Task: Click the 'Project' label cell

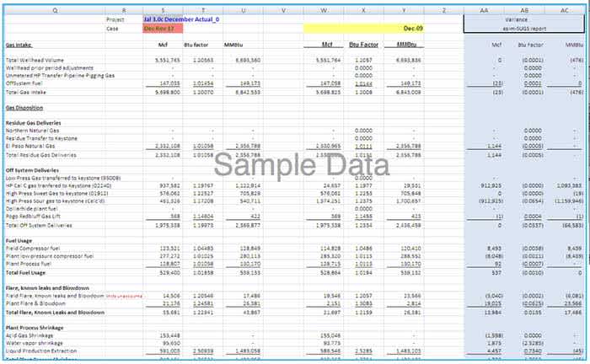Action: [115, 19]
